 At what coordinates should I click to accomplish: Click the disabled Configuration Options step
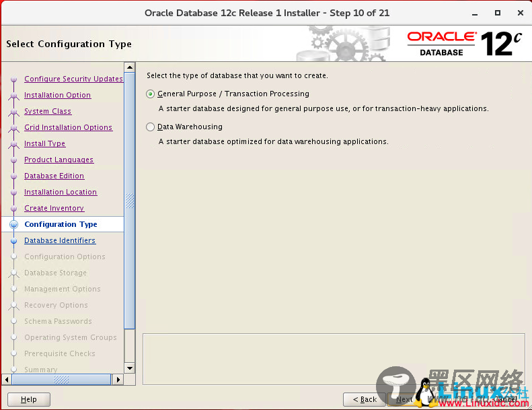pos(65,257)
